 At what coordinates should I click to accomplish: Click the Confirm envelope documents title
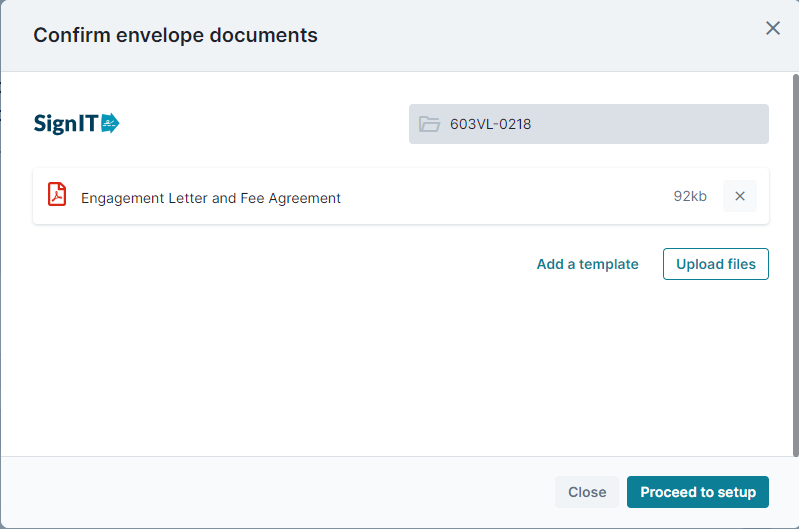click(175, 35)
